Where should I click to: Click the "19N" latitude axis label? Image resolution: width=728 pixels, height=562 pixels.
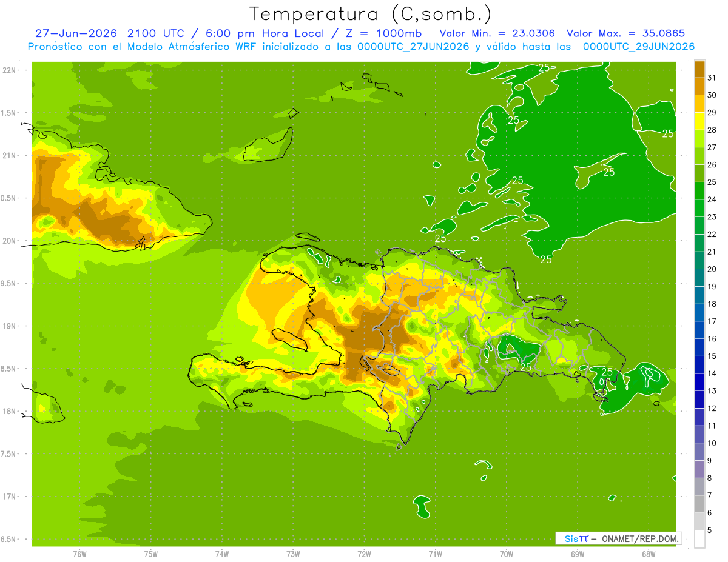10,326
